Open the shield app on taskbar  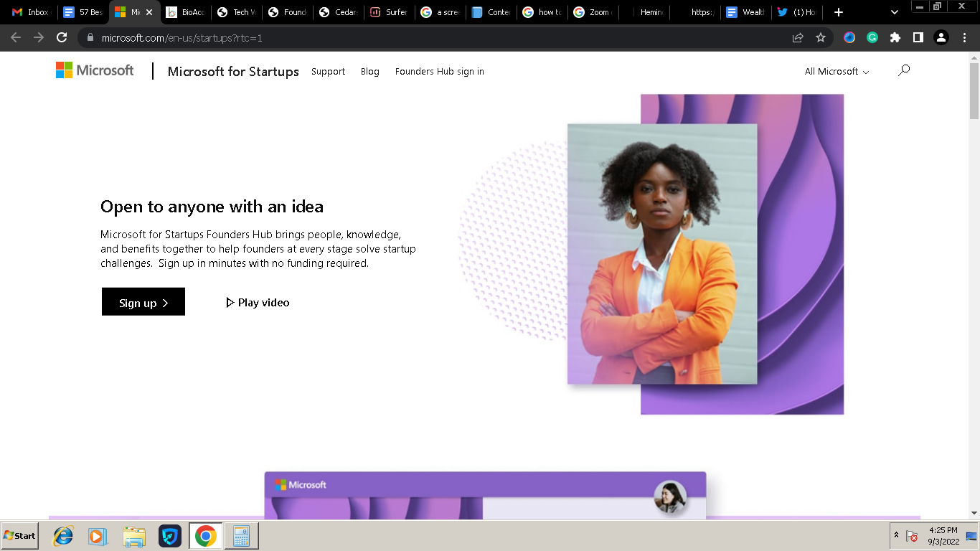pyautogui.click(x=170, y=536)
